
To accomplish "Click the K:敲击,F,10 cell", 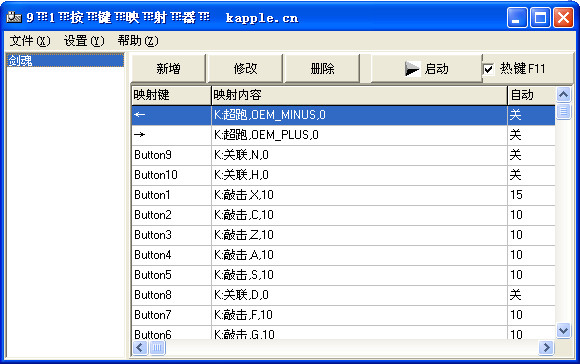I will tap(359, 315).
